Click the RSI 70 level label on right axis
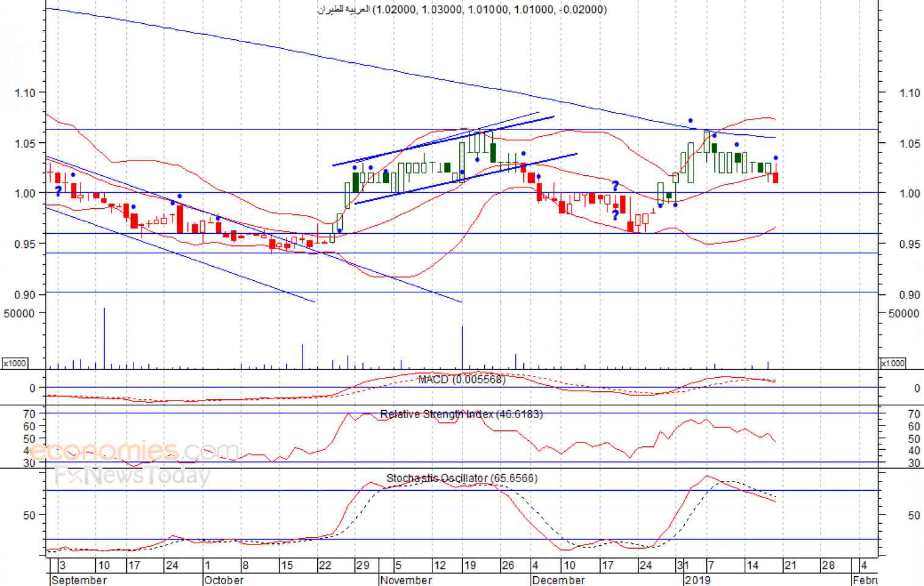The height and width of the screenshot is (586, 924). coord(914,414)
